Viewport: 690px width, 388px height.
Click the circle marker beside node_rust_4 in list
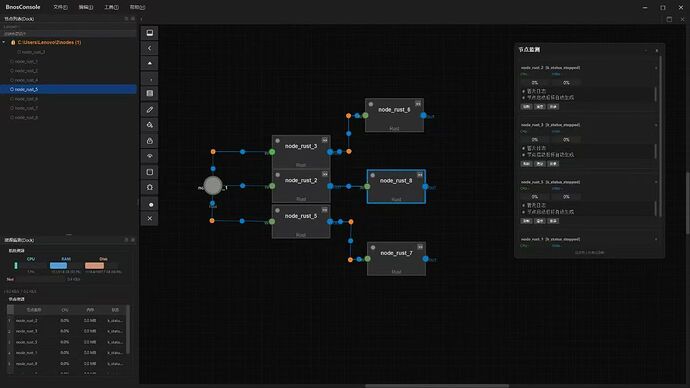[x=12, y=80]
